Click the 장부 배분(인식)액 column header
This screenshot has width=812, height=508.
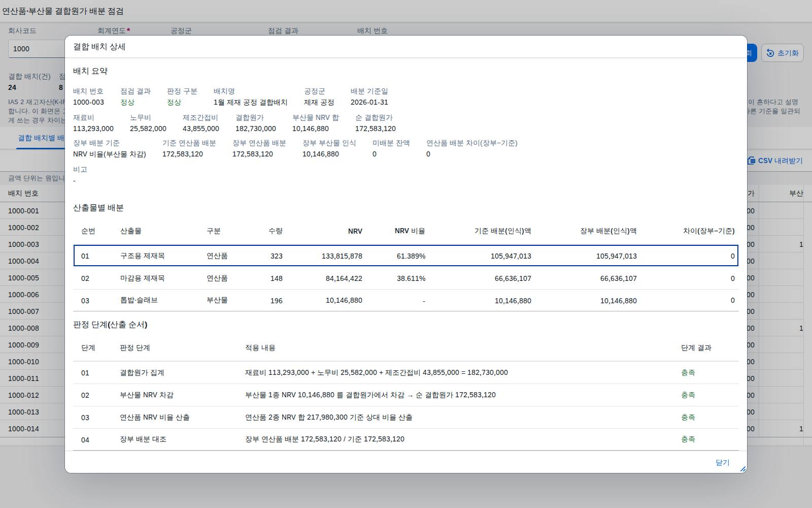[x=608, y=231]
